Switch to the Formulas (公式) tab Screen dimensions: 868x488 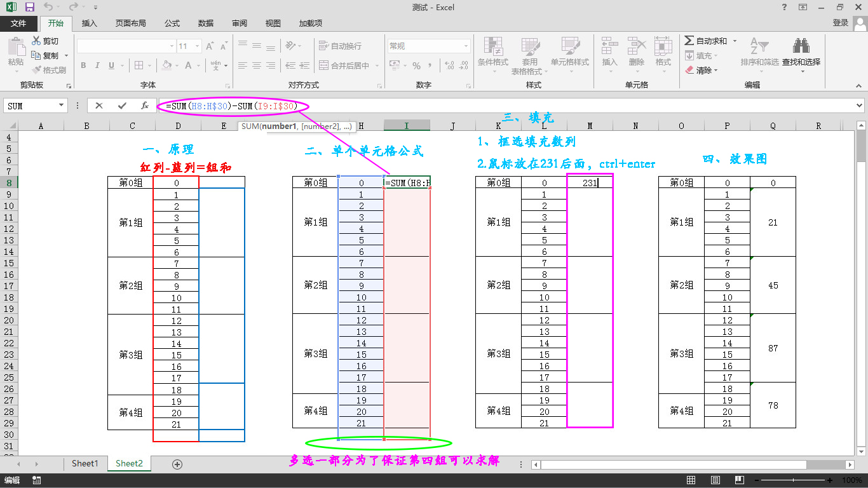pyautogui.click(x=172, y=23)
